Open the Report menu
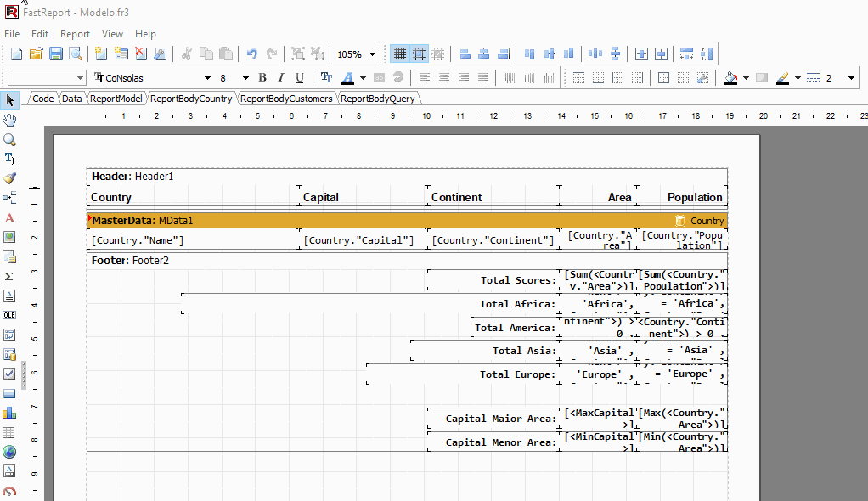 click(76, 34)
